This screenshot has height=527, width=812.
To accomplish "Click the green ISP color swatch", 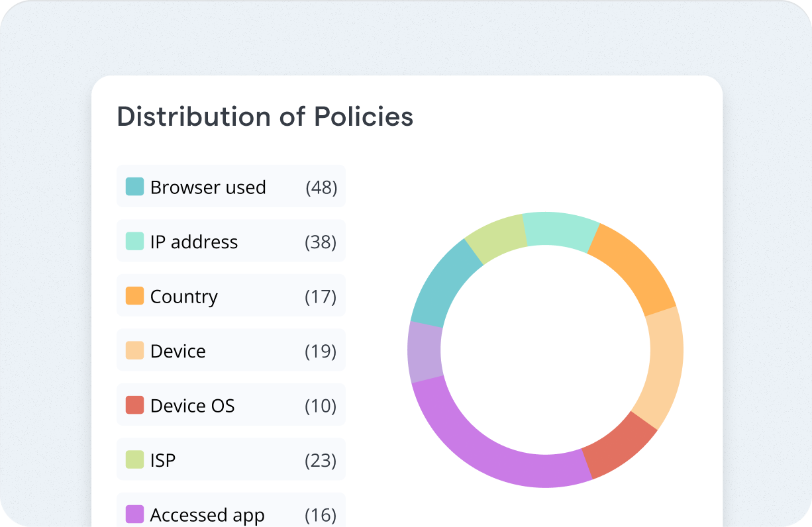I will pyautogui.click(x=134, y=459).
